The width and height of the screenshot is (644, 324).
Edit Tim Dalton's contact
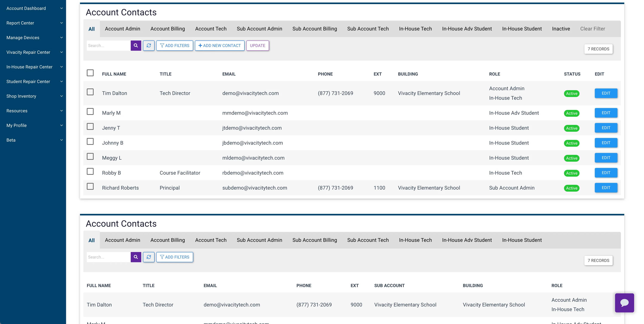[x=606, y=93]
